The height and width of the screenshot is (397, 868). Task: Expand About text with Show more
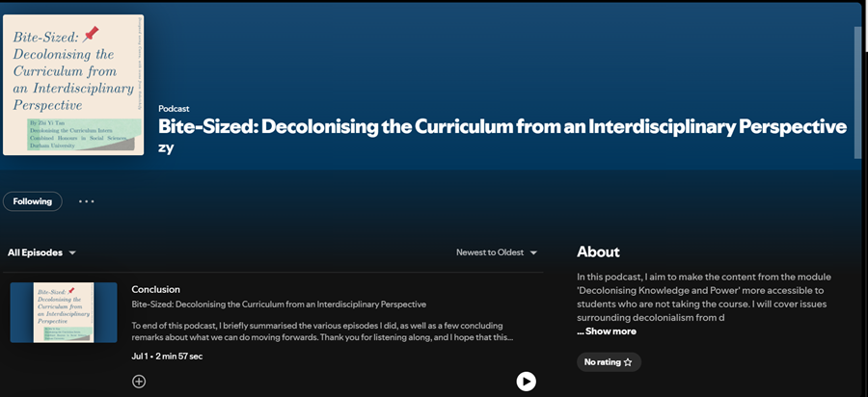click(607, 331)
